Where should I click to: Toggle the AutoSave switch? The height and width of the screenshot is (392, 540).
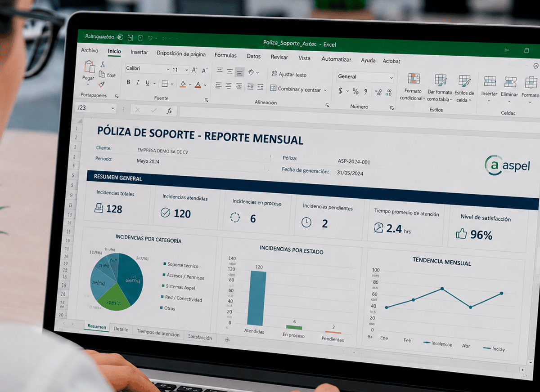(120, 37)
